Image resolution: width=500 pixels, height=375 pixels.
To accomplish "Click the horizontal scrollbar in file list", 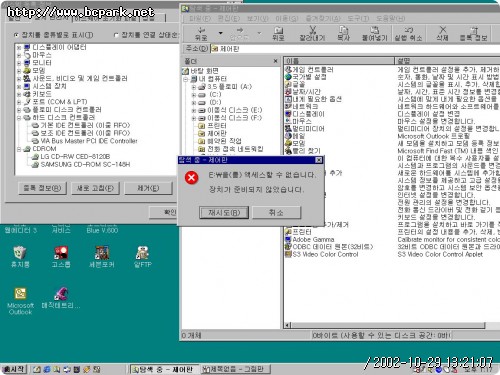I will (388, 325).
